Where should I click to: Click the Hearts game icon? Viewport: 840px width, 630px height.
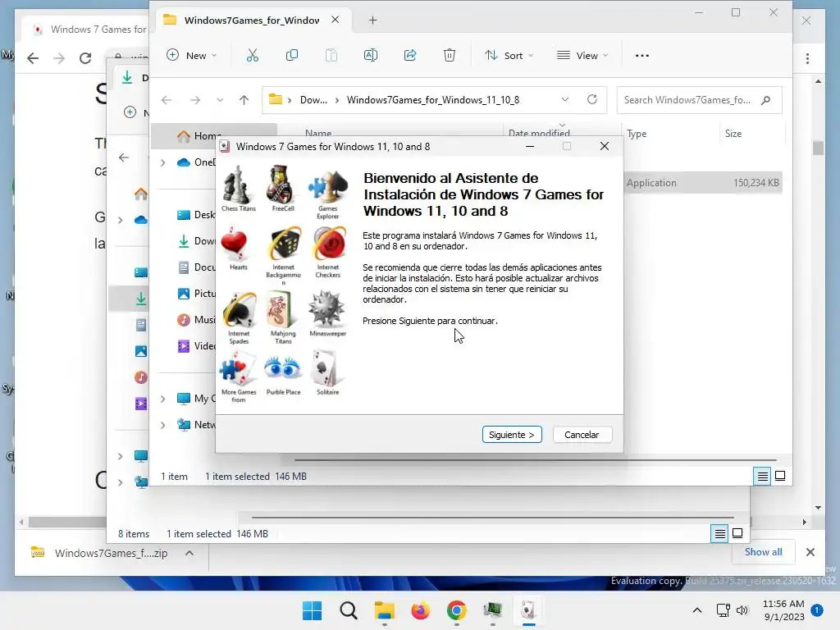coord(235,243)
